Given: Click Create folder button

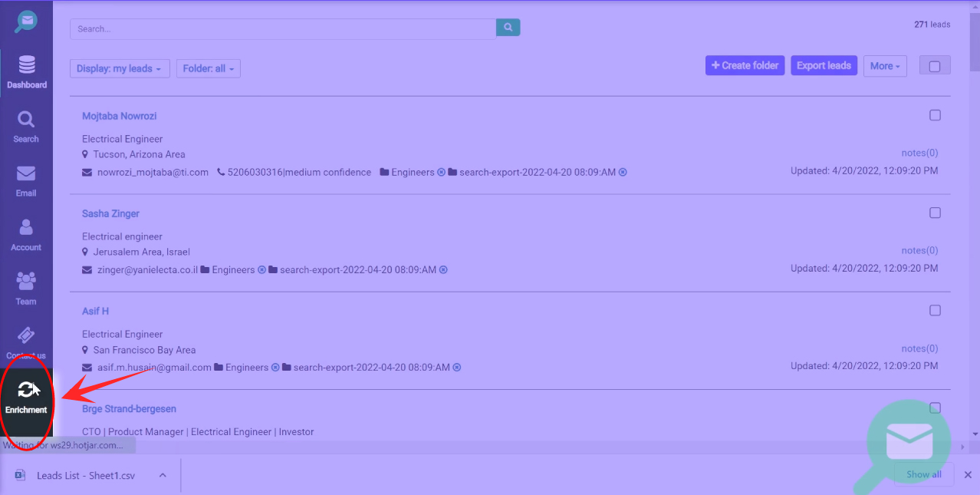Looking at the screenshot, I should point(745,65).
